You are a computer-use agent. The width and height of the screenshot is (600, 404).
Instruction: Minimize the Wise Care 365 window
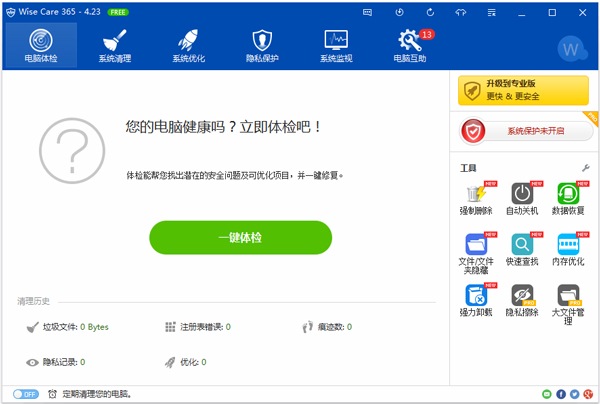point(522,13)
